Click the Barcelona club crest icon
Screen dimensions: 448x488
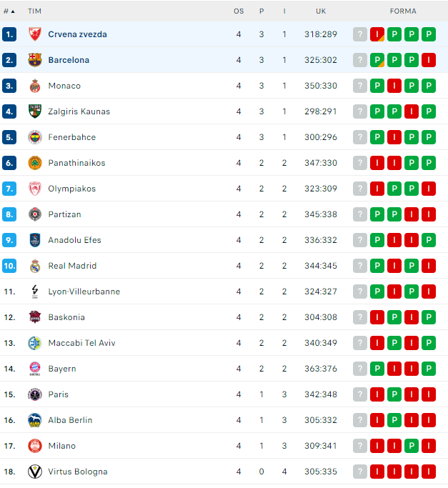[35, 60]
